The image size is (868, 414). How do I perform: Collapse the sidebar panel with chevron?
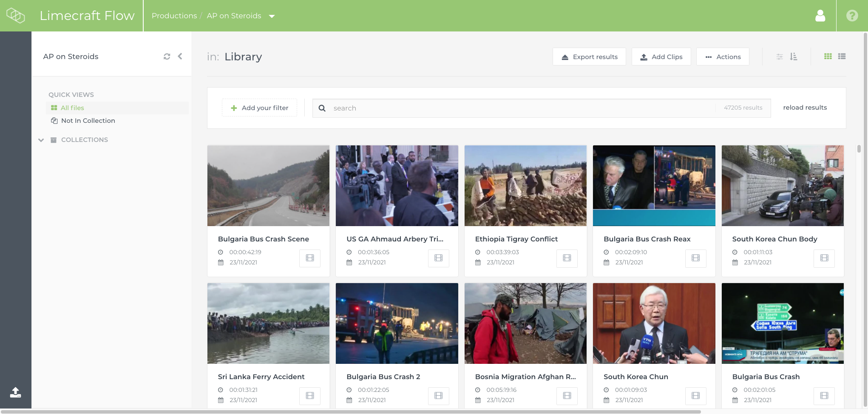pyautogui.click(x=180, y=57)
